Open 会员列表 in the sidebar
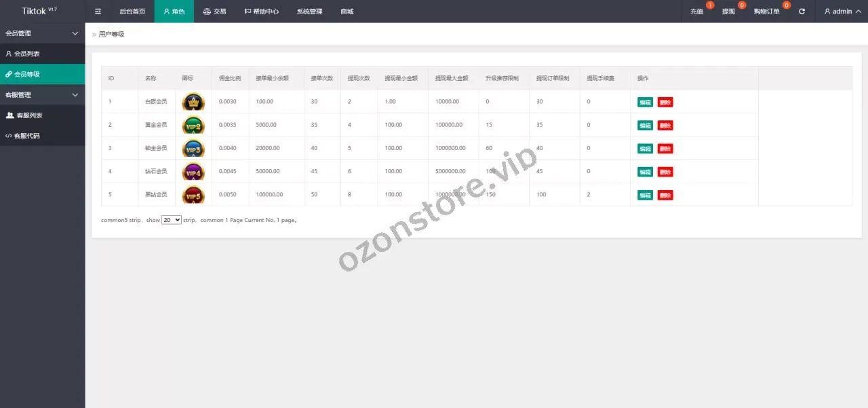This screenshot has width=868, height=408. 27,54
